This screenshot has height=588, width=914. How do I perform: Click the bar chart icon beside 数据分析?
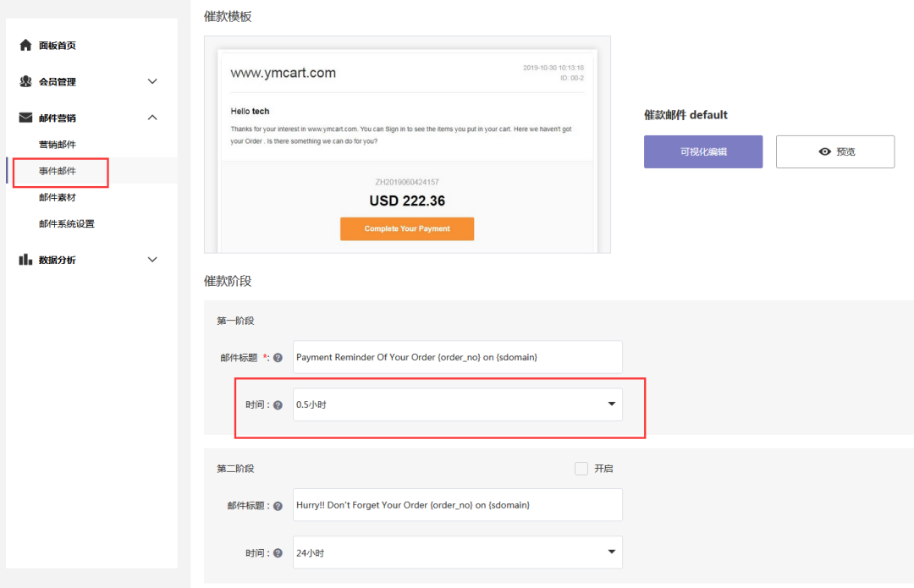click(x=25, y=260)
